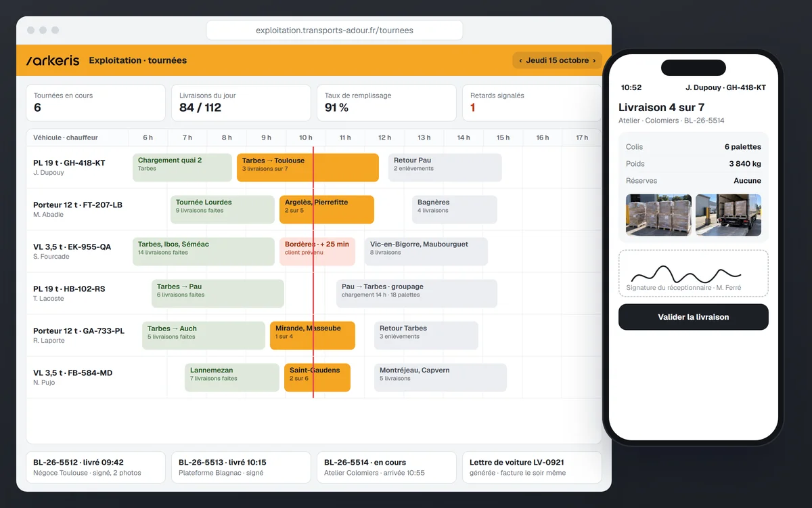Tap Valider la livraison on the phone

pyautogui.click(x=694, y=317)
